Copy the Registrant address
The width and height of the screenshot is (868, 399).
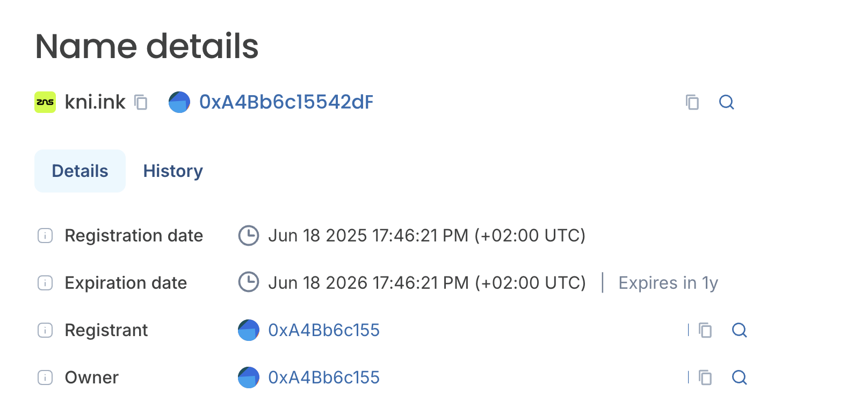705,330
